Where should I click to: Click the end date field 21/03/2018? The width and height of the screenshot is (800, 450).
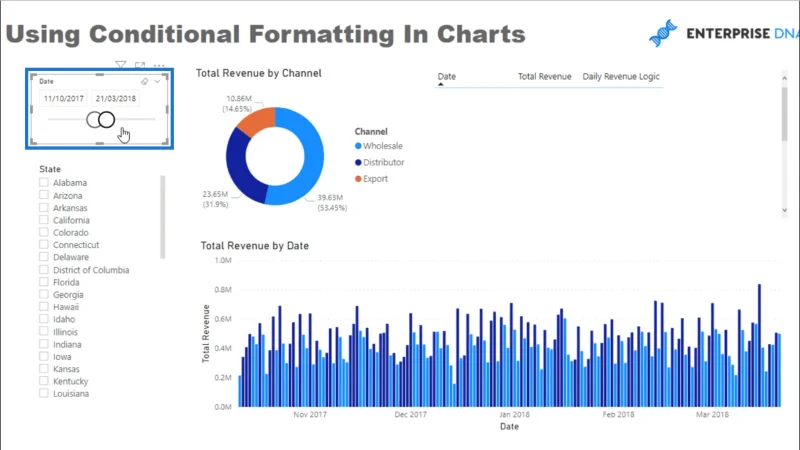(116, 98)
